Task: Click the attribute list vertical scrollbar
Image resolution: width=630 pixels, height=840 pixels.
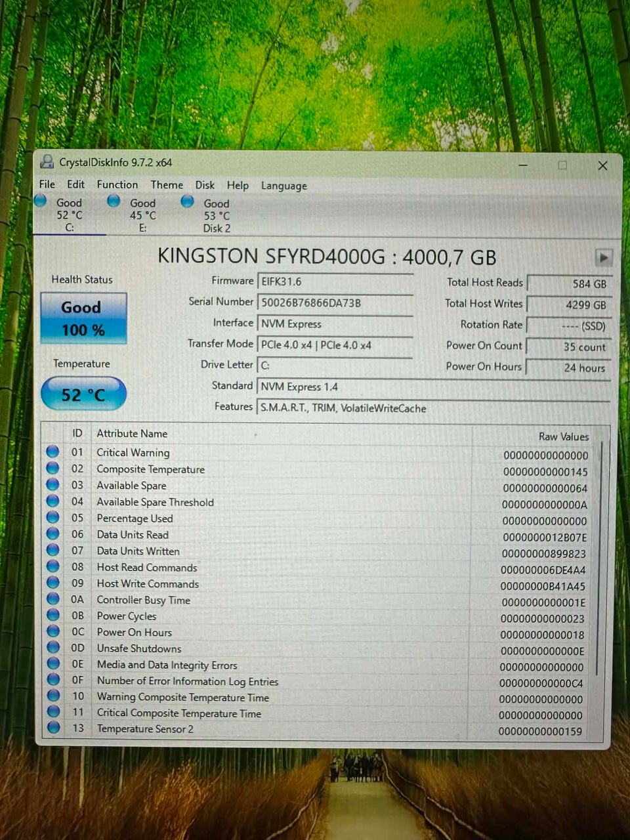Action: coord(598,558)
